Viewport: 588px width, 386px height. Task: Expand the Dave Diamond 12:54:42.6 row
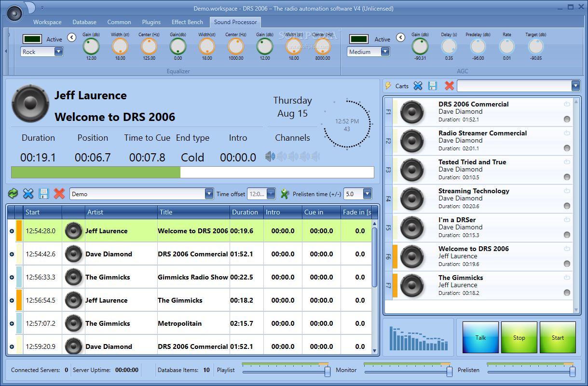[x=12, y=254]
